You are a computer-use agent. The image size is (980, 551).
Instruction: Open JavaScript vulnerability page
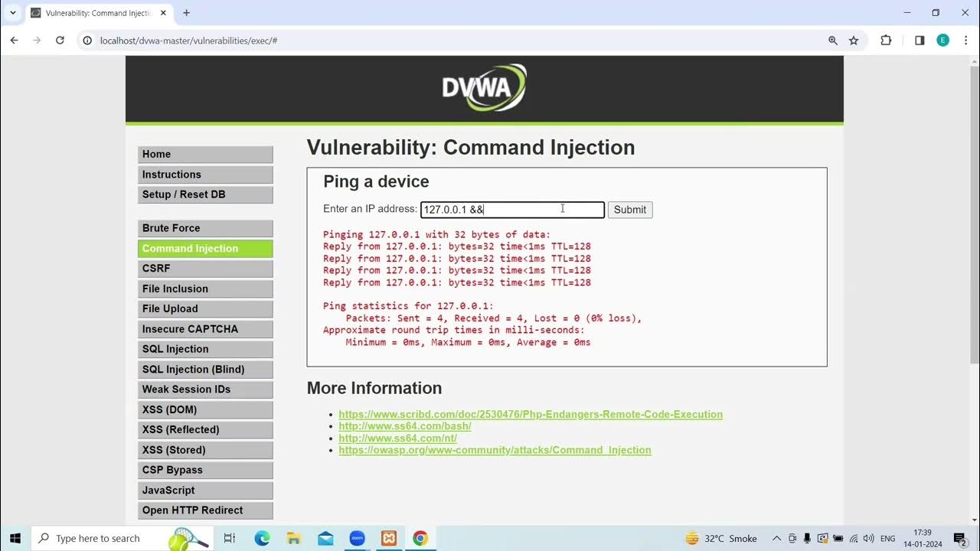pos(205,490)
